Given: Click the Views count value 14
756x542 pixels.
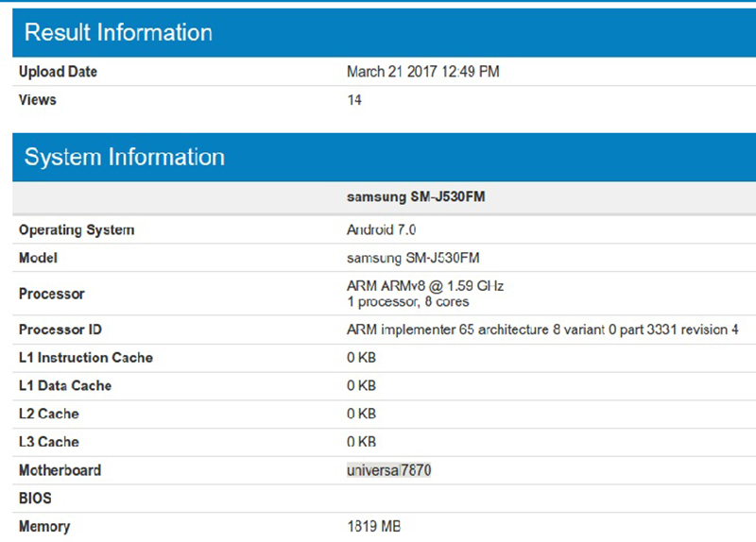Looking at the screenshot, I should coord(354,100).
